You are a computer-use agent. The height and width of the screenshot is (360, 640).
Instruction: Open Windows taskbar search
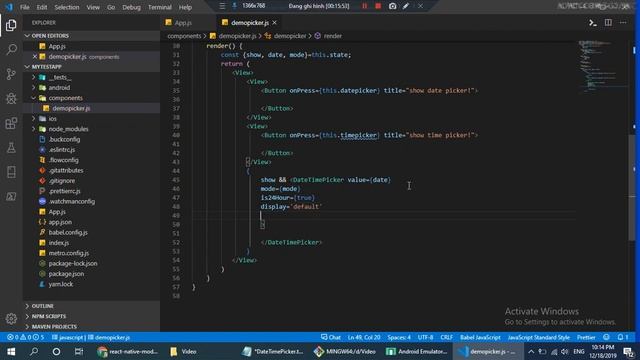click(34, 351)
